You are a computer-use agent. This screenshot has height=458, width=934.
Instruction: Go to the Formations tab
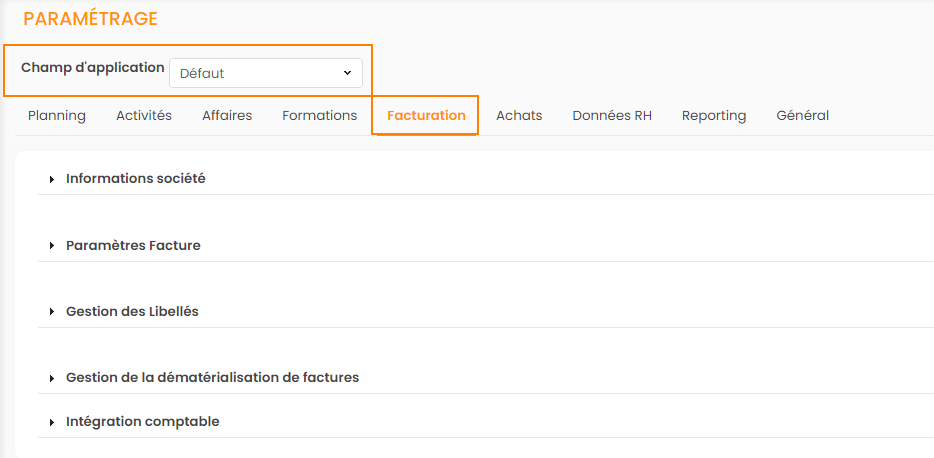coord(319,115)
